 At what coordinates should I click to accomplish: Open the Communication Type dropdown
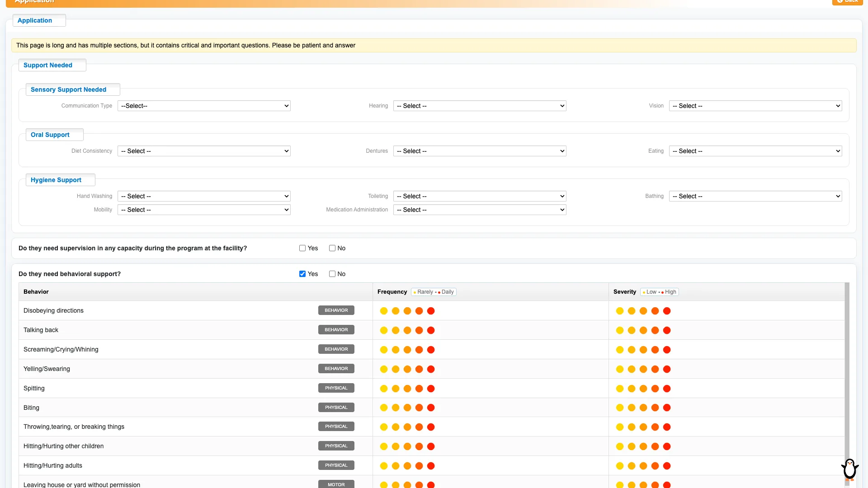tap(204, 106)
